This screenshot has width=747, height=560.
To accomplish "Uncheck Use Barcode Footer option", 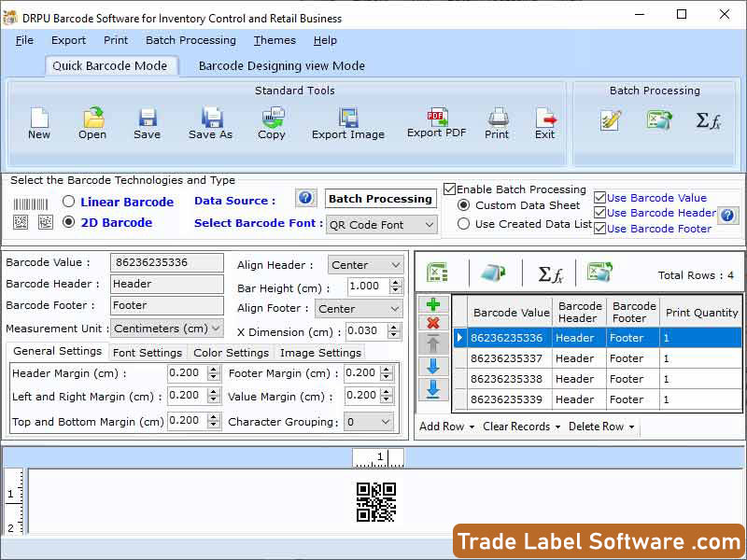I will coord(599,229).
